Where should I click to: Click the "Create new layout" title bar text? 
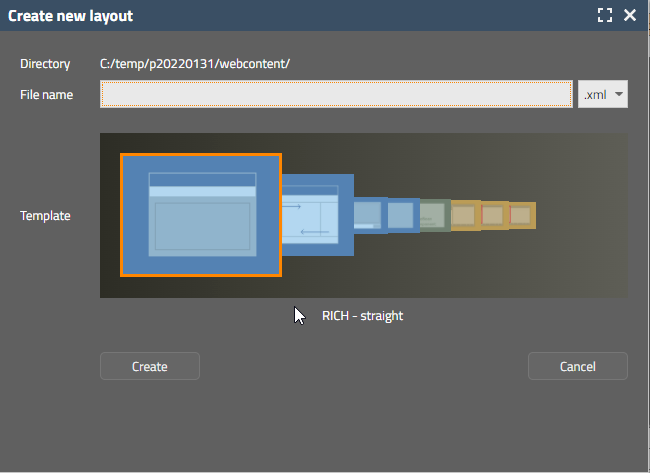point(70,16)
